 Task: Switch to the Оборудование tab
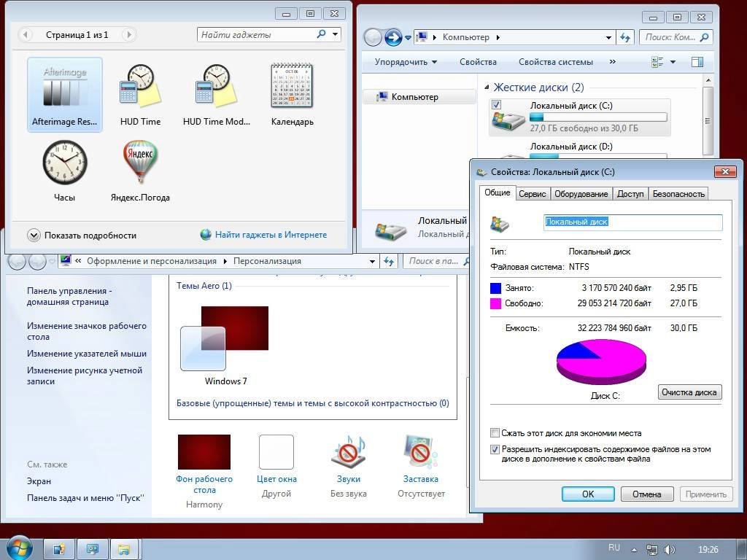point(581,194)
